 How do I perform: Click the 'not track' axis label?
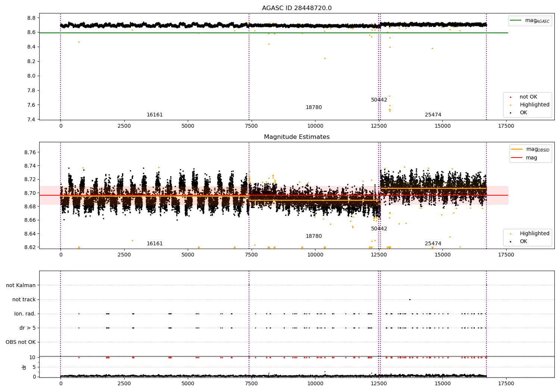pyautogui.click(x=24, y=300)
